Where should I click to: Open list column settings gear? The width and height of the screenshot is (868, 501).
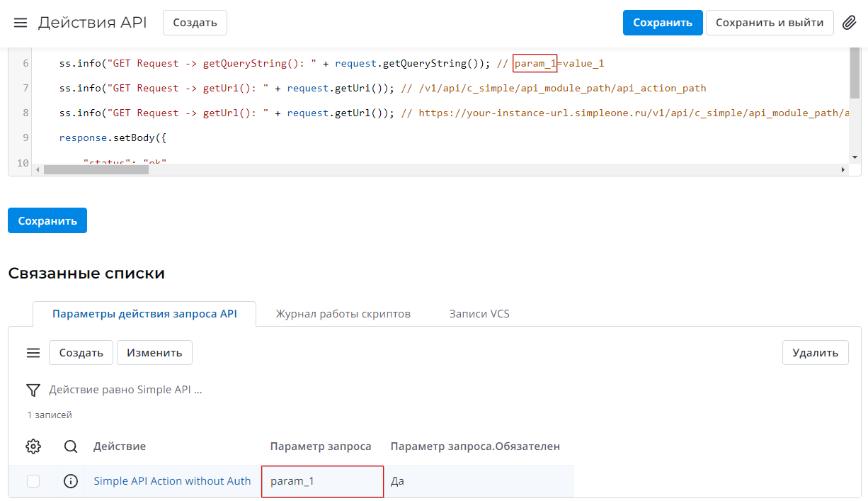33,446
